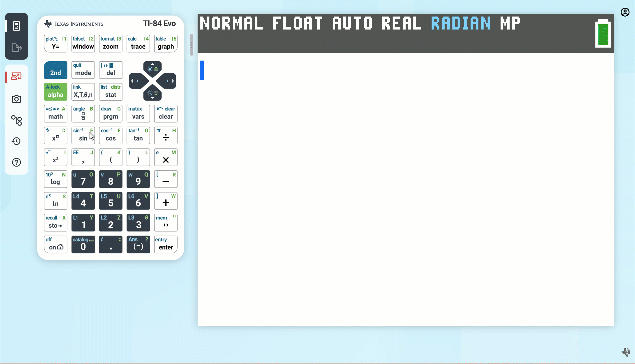
Task: Click the number 8 key
Action: 110,179
